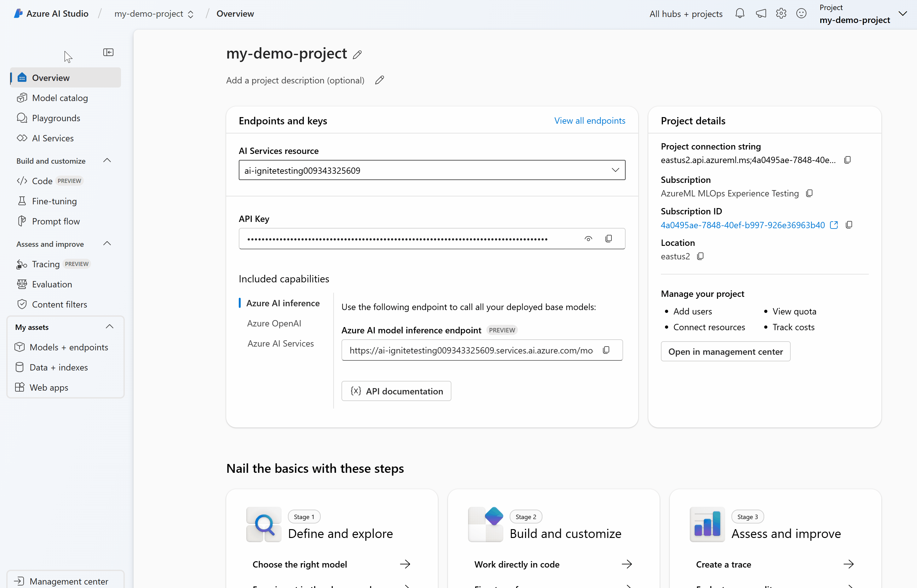Open the settings gear icon
Screen dimensions: 917x588
click(x=781, y=14)
